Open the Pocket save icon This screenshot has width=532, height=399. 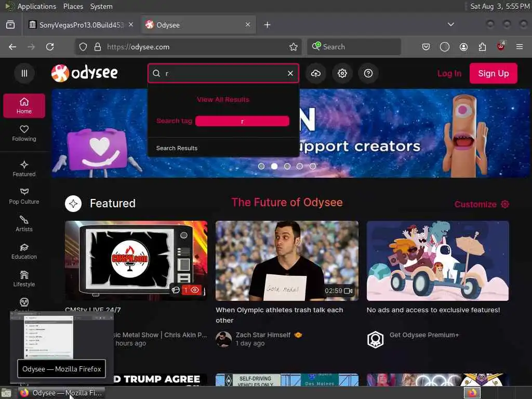[426, 47]
